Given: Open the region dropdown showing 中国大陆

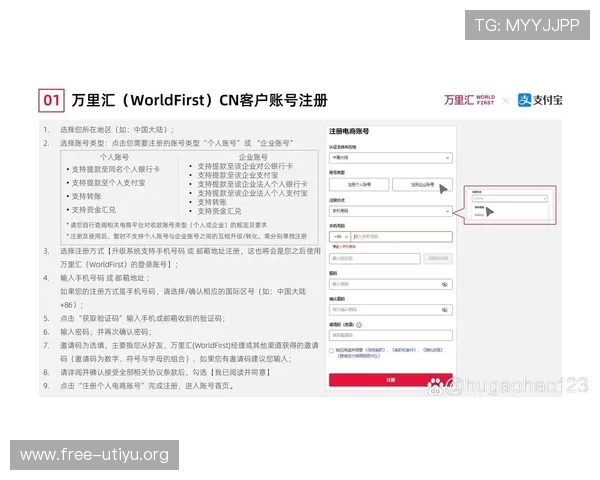Looking at the screenshot, I should pos(391,158).
